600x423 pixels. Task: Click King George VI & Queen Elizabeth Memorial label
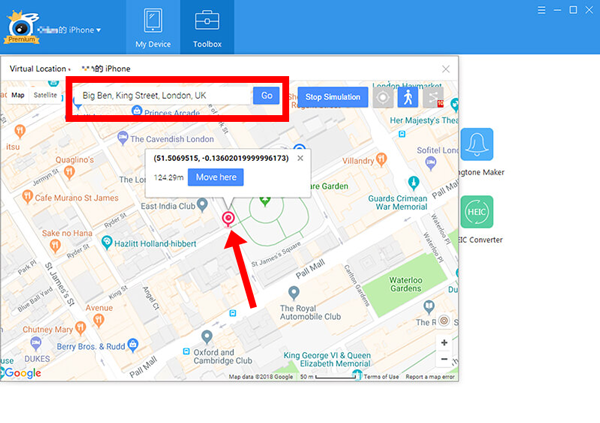click(327, 359)
